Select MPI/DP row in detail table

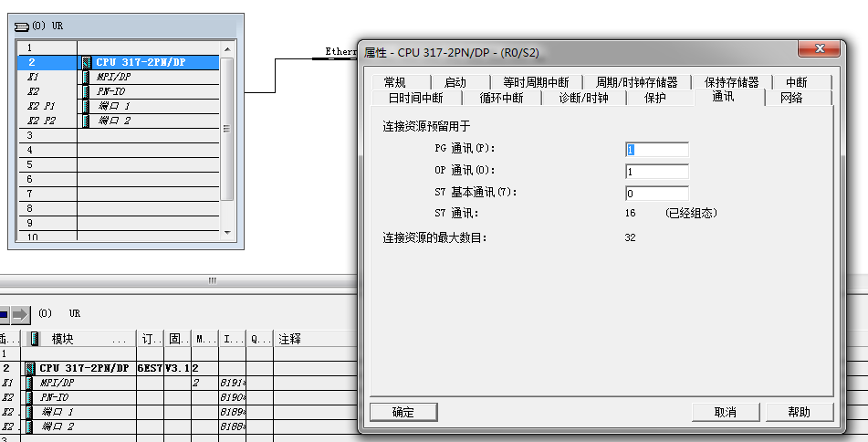tap(179, 383)
